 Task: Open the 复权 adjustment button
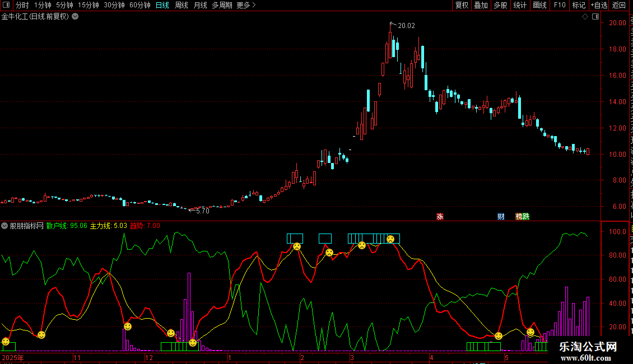tap(462, 5)
